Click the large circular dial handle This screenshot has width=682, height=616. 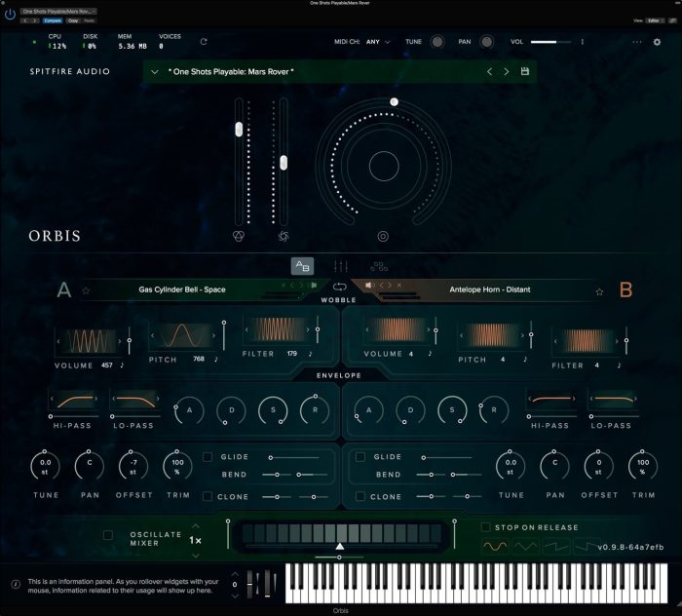[394, 101]
